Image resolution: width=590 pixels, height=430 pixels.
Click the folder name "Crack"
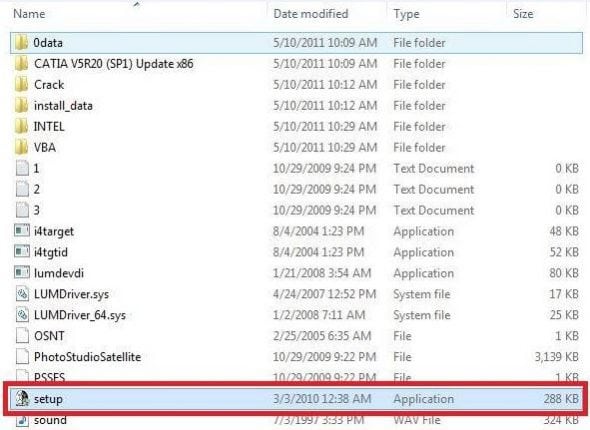49,85
